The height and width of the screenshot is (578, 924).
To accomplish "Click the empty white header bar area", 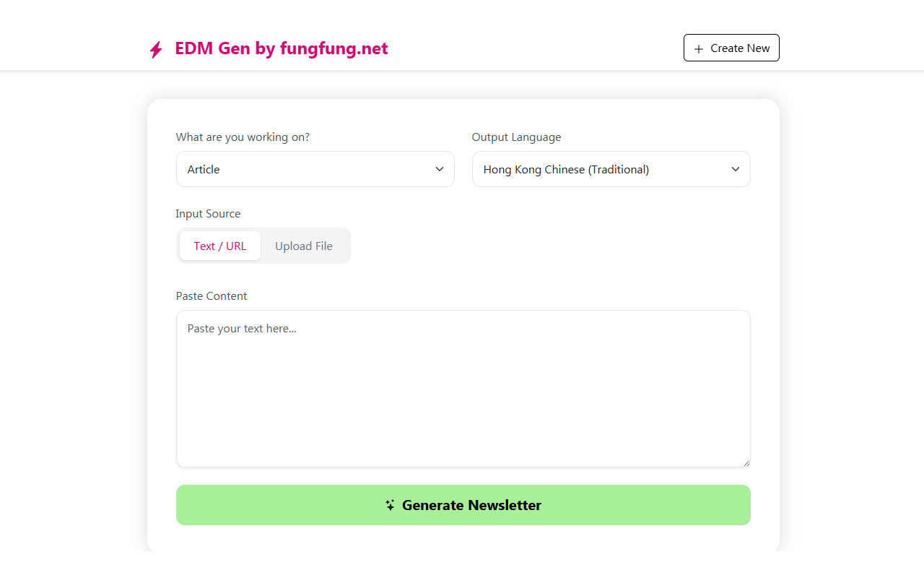I will pos(534,48).
